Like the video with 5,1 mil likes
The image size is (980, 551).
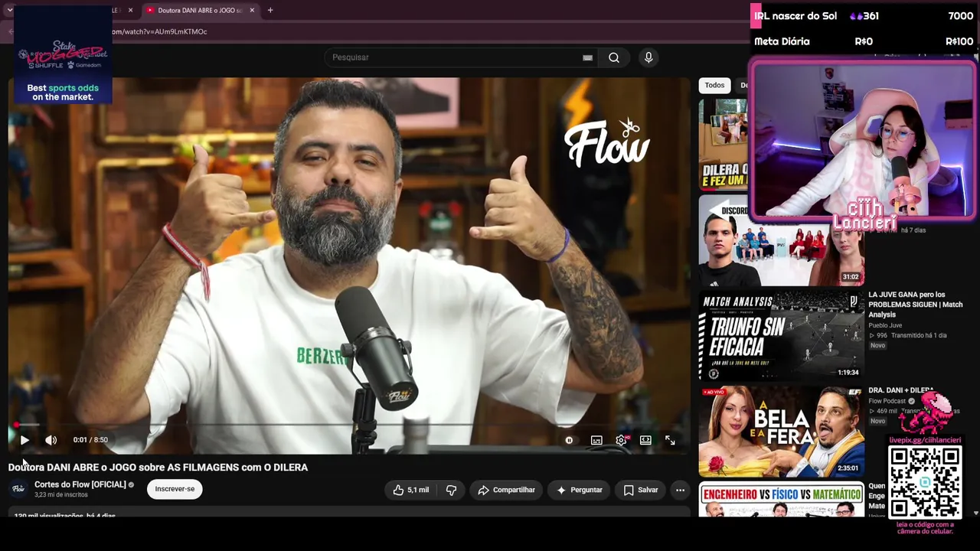(410, 490)
